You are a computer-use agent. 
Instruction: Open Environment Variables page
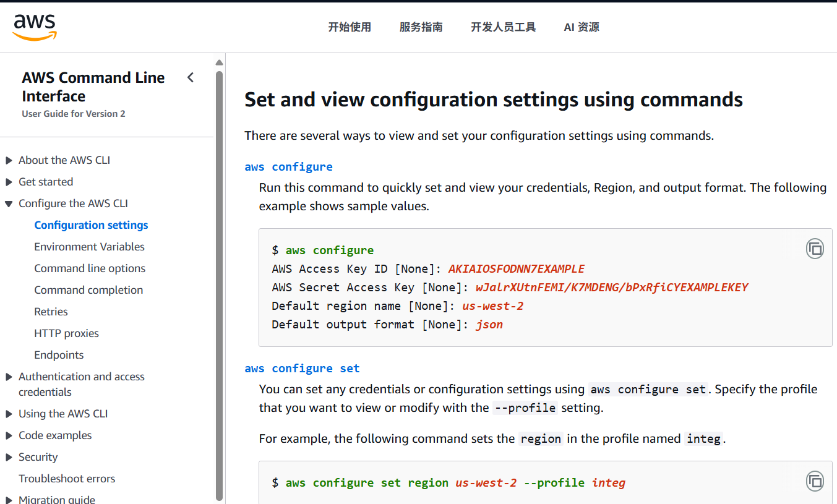tap(89, 247)
